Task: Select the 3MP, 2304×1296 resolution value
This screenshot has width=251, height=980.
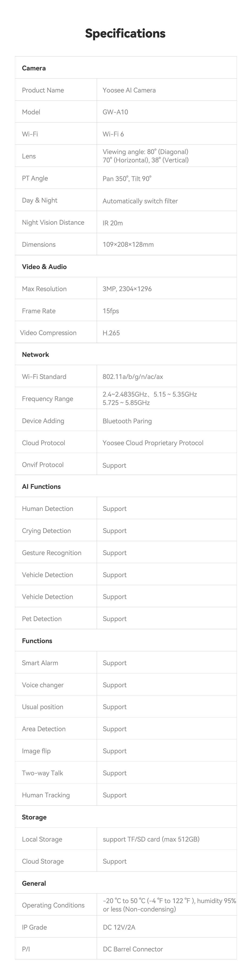Action: click(127, 289)
